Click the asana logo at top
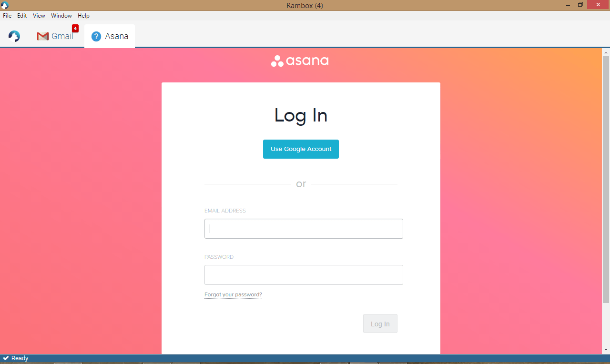Viewport: 611px width, 364px height. 300,61
